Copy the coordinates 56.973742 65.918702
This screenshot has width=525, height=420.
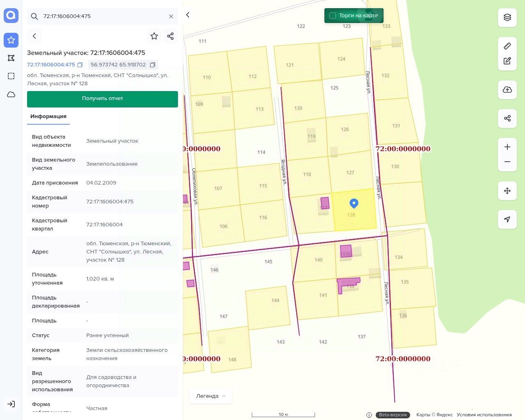[153, 65]
